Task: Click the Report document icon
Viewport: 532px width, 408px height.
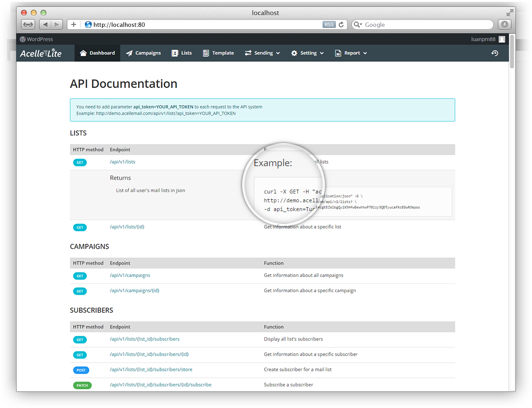Action: (338, 53)
